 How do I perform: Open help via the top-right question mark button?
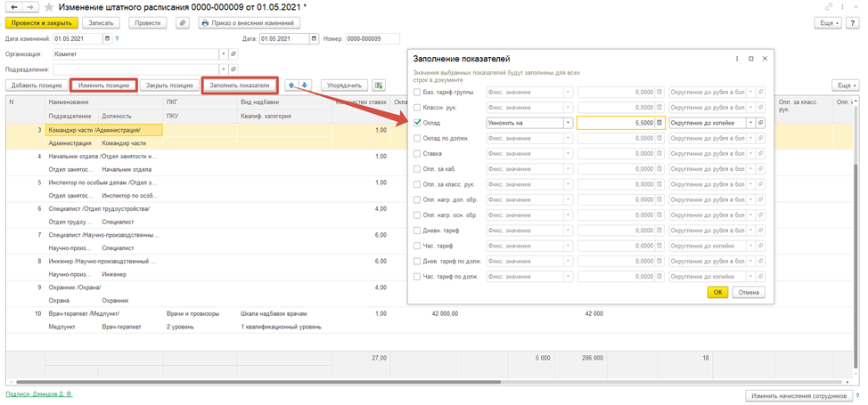[854, 23]
